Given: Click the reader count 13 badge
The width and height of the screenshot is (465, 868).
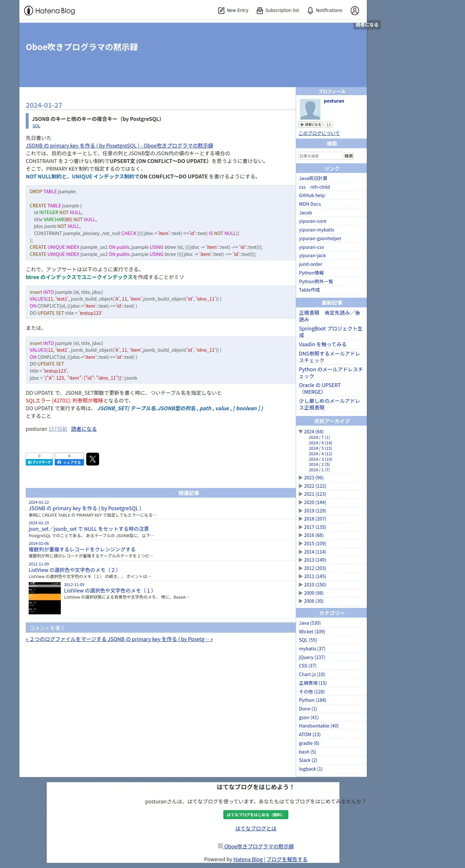Looking at the screenshot, I should pos(328,124).
